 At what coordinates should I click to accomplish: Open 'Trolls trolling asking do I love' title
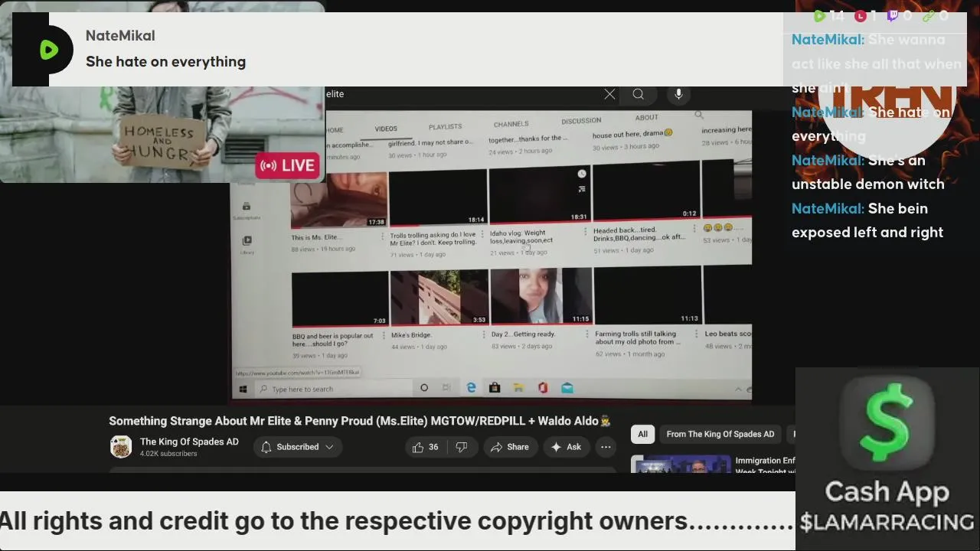[x=433, y=239]
